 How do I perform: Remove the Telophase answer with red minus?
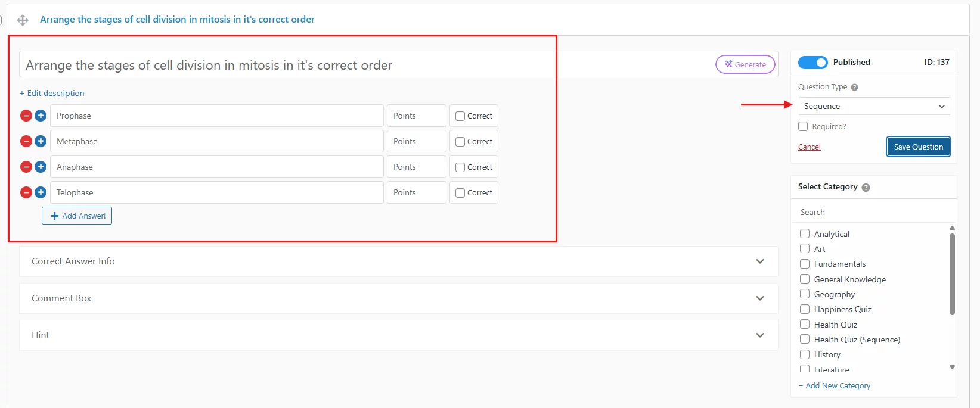click(26, 192)
